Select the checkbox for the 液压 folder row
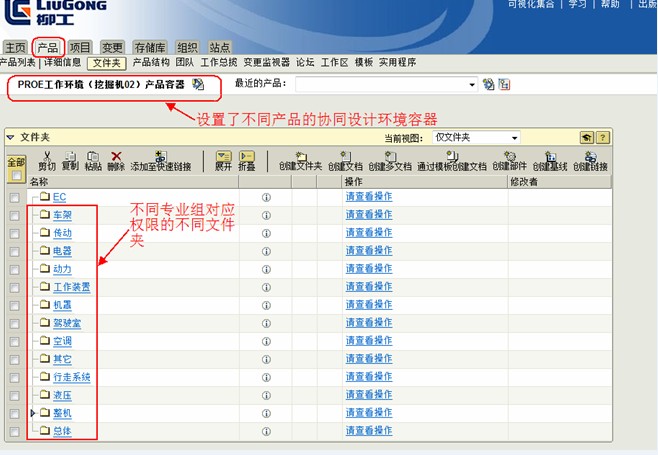 click(x=14, y=395)
